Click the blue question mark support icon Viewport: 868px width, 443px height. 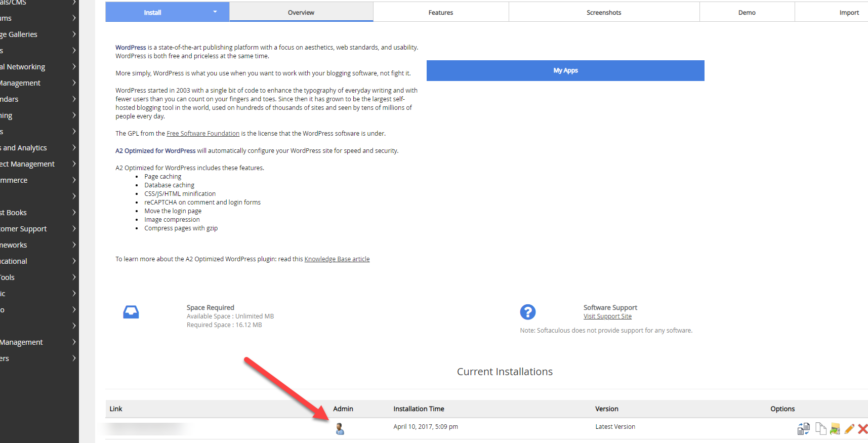coord(528,312)
